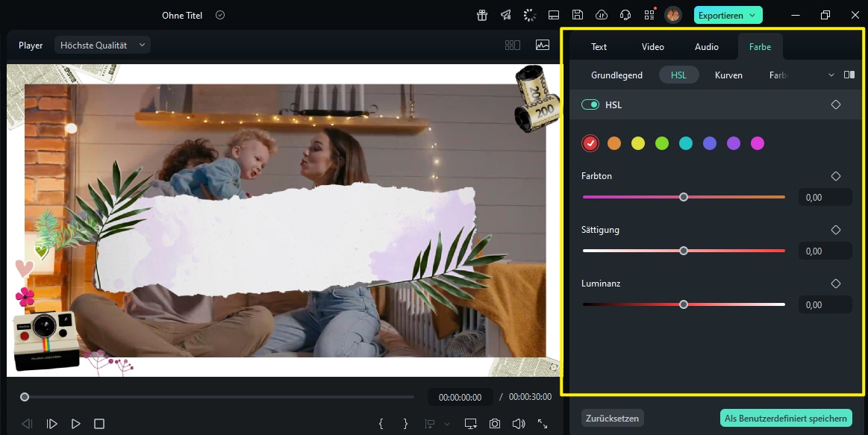
Task: Switch to the Audio tab
Action: tap(706, 46)
